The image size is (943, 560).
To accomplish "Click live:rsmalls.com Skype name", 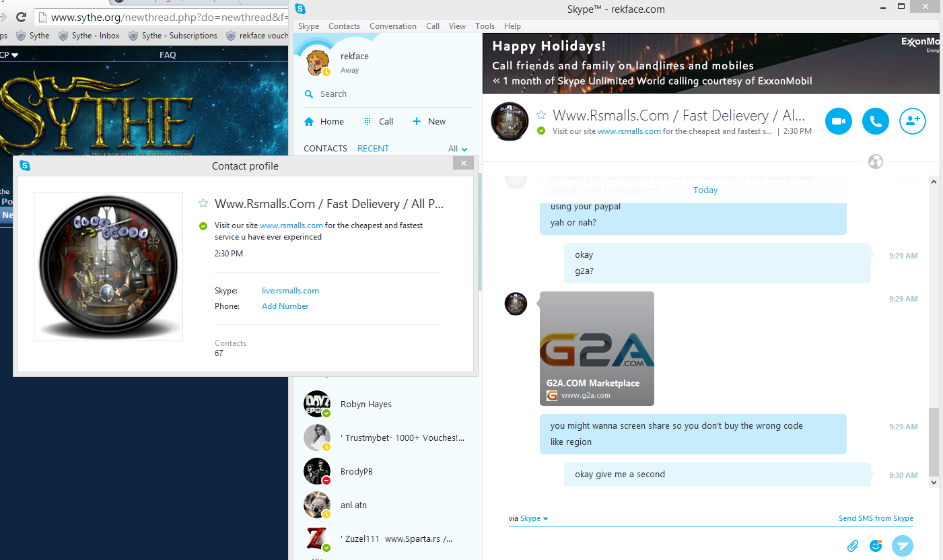I will click(290, 291).
